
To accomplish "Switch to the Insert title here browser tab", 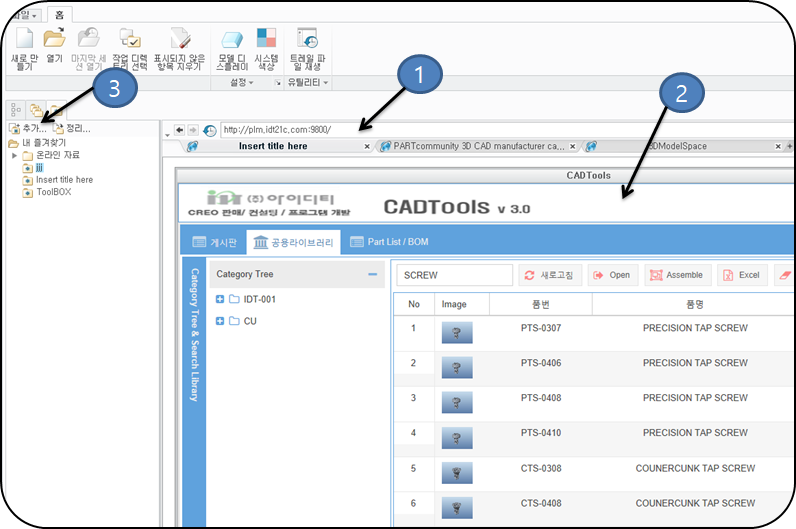I will 273,146.
